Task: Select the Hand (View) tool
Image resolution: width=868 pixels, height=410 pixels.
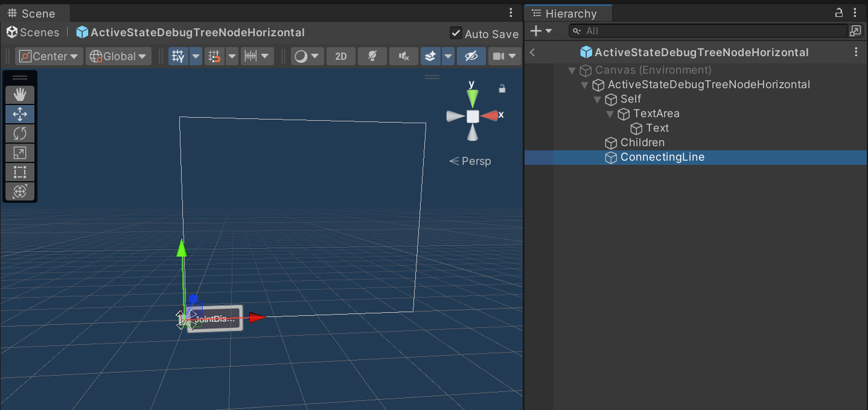Action: 20,94
